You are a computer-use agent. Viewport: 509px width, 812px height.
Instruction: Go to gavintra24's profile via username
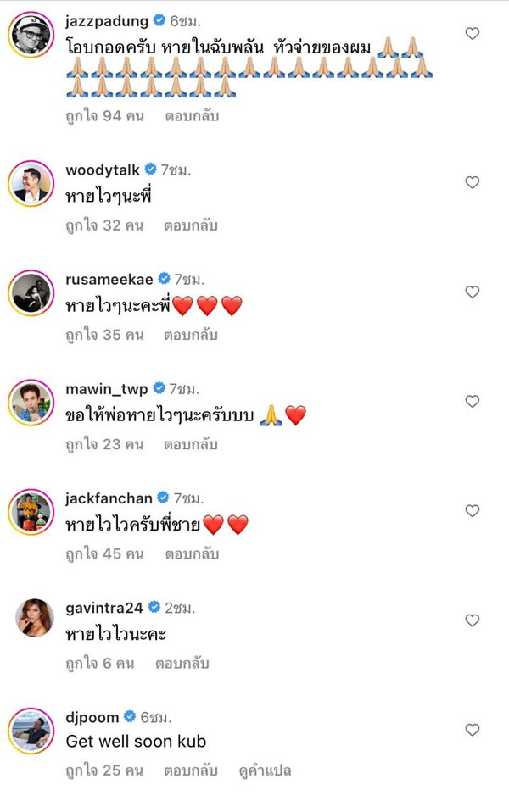point(105,607)
